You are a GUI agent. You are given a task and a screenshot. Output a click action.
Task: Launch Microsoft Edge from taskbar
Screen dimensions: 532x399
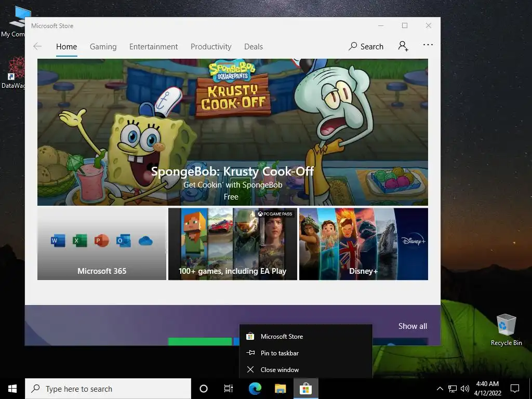coord(255,389)
